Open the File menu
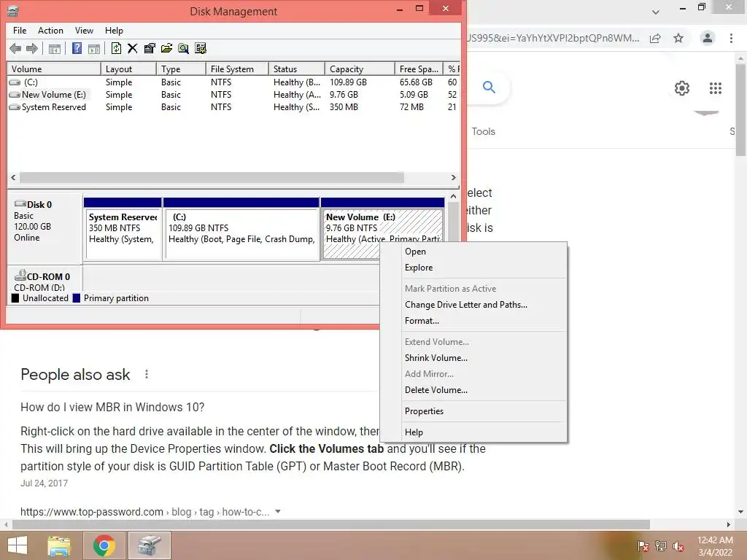 [20, 31]
